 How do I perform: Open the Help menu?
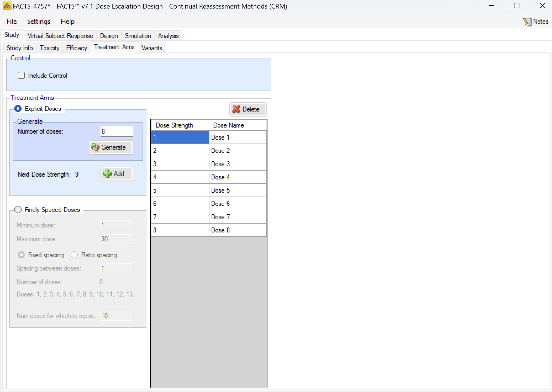(67, 22)
